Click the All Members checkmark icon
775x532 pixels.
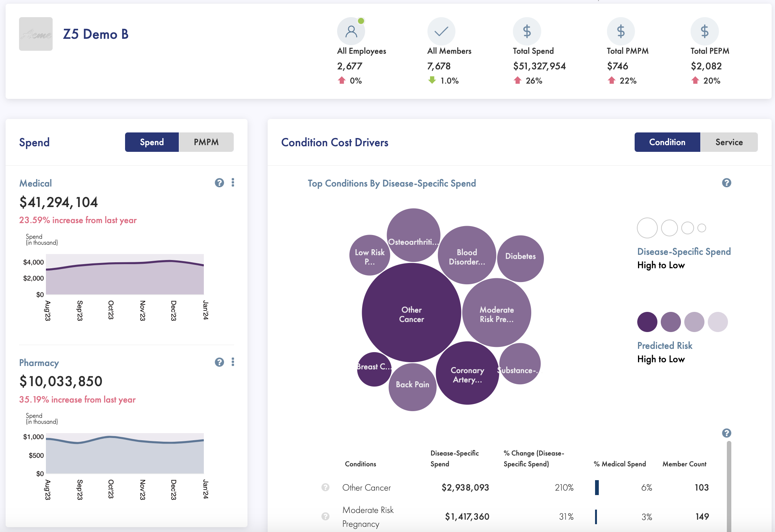(441, 31)
